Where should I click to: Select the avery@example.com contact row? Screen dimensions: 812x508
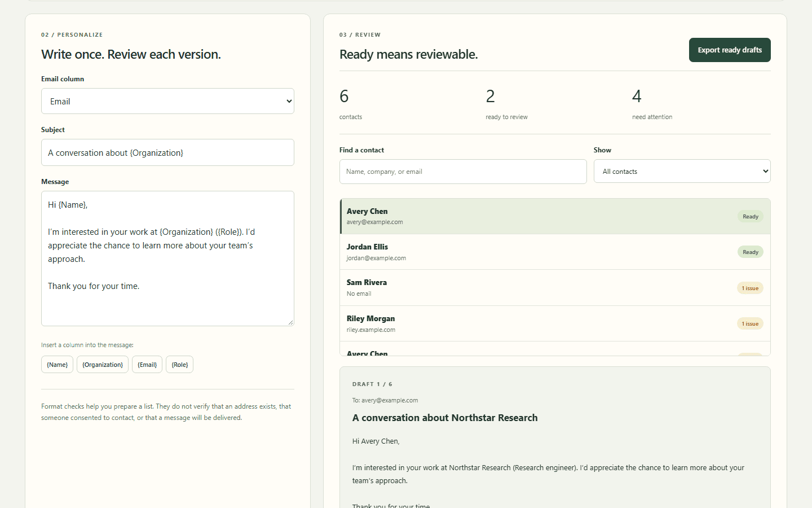pyautogui.click(x=555, y=216)
